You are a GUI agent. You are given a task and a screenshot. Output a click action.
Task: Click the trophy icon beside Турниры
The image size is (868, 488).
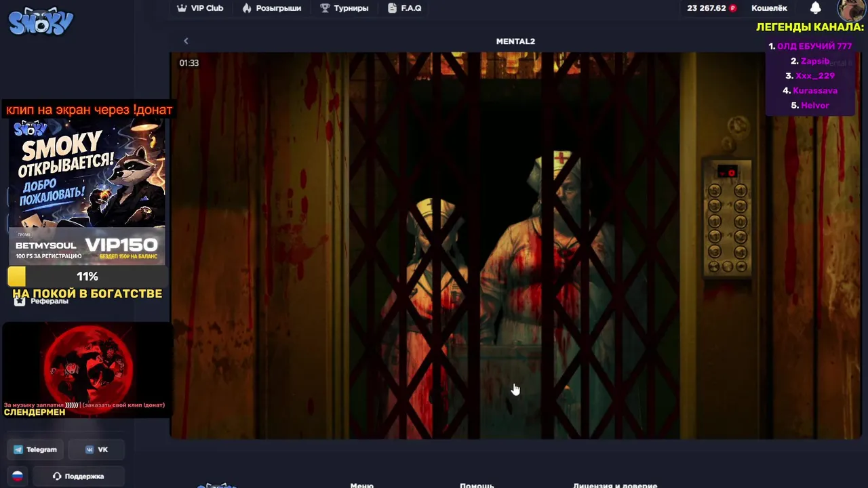(x=325, y=8)
